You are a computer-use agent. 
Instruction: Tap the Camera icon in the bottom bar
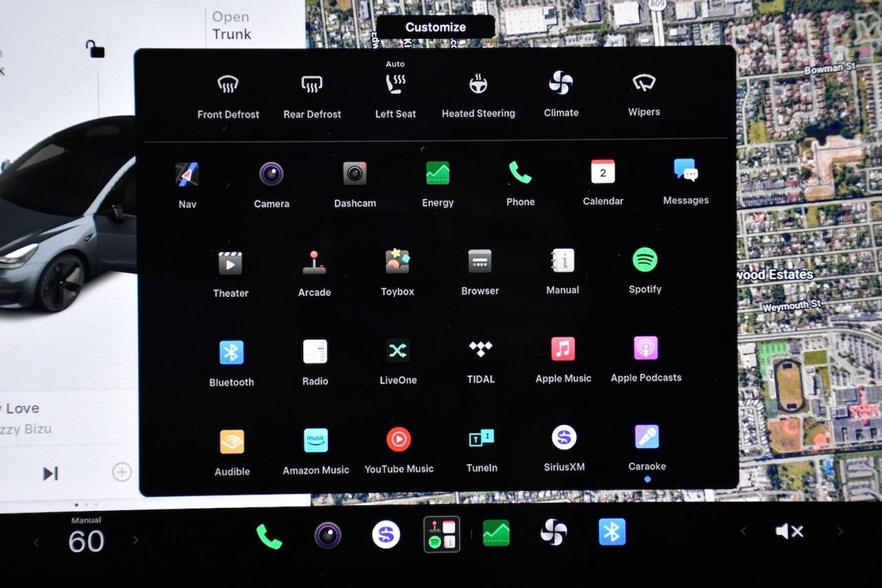(x=327, y=535)
